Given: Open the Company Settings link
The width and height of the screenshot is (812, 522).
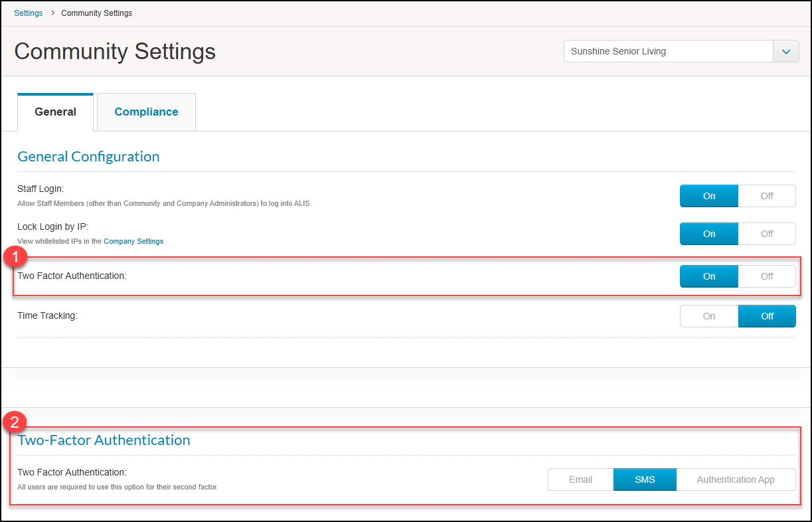Looking at the screenshot, I should point(133,241).
